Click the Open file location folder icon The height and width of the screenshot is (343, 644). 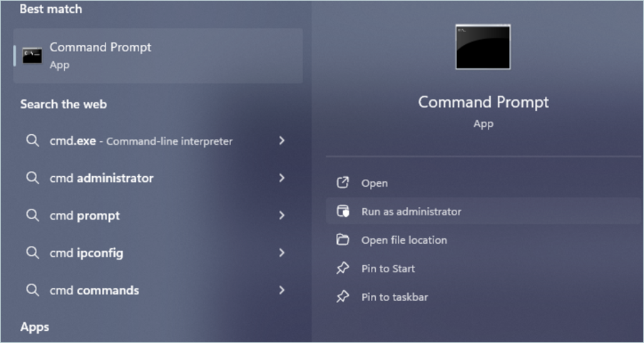point(342,240)
